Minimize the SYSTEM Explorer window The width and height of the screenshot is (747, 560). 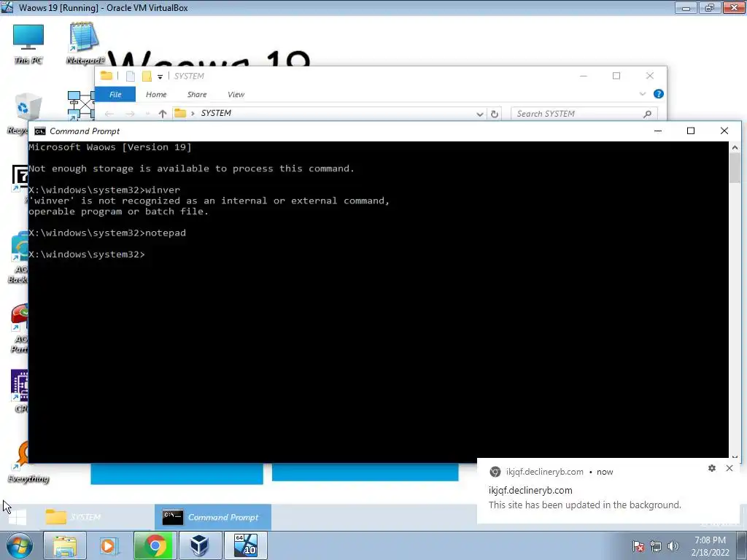pyautogui.click(x=583, y=76)
